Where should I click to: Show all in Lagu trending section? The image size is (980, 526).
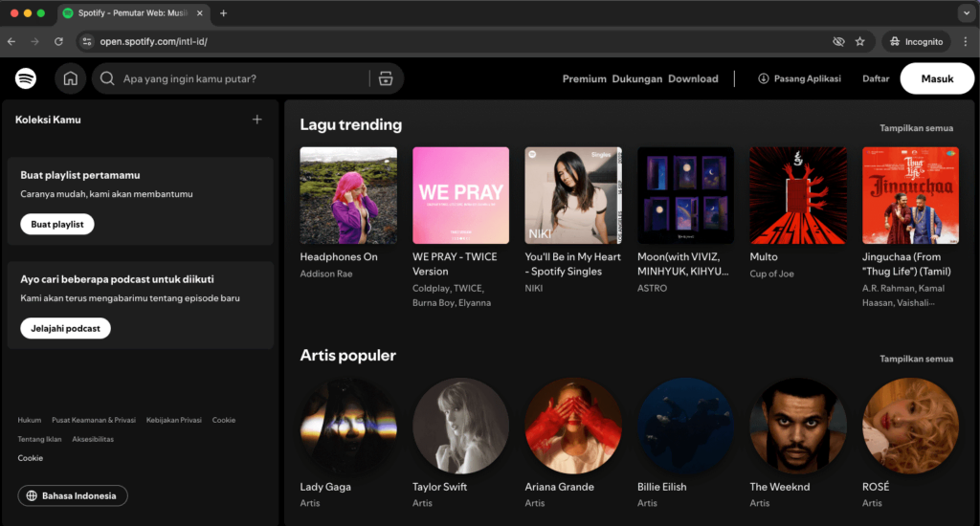(x=916, y=127)
